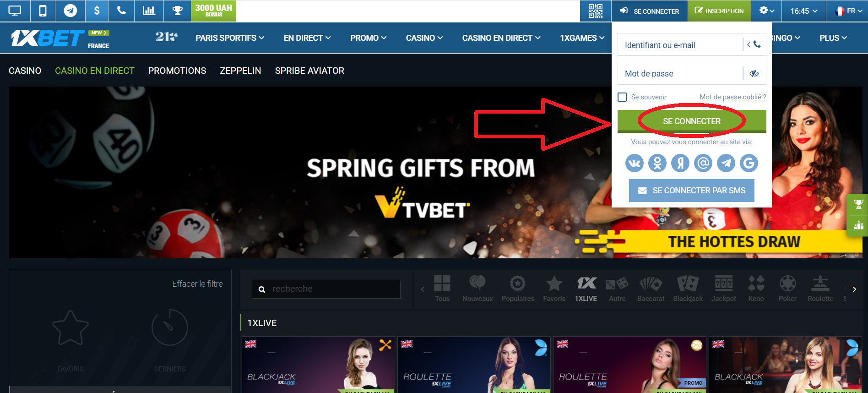Viewport: 868px width, 393px height.
Task: Log in via Yandex icon
Action: point(680,163)
